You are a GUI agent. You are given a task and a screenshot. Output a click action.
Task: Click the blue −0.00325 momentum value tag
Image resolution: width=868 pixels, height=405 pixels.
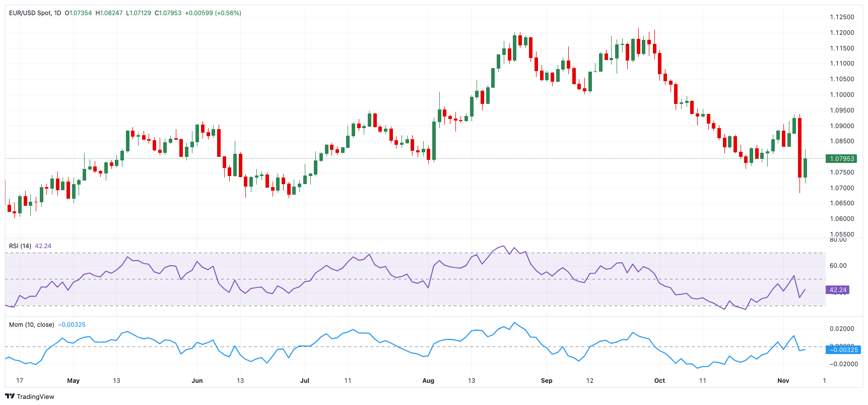(843, 350)
